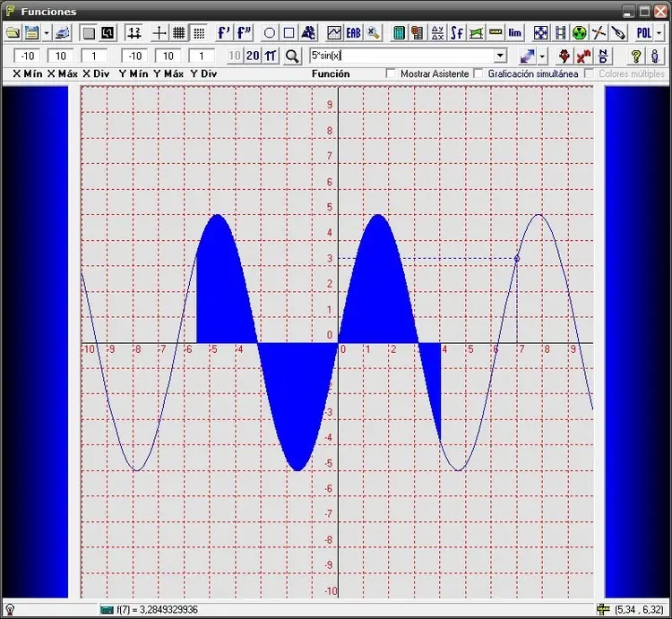Select the rectangle drawing tool
Screen dimensions: 672x619
click(x=289, y=32)
